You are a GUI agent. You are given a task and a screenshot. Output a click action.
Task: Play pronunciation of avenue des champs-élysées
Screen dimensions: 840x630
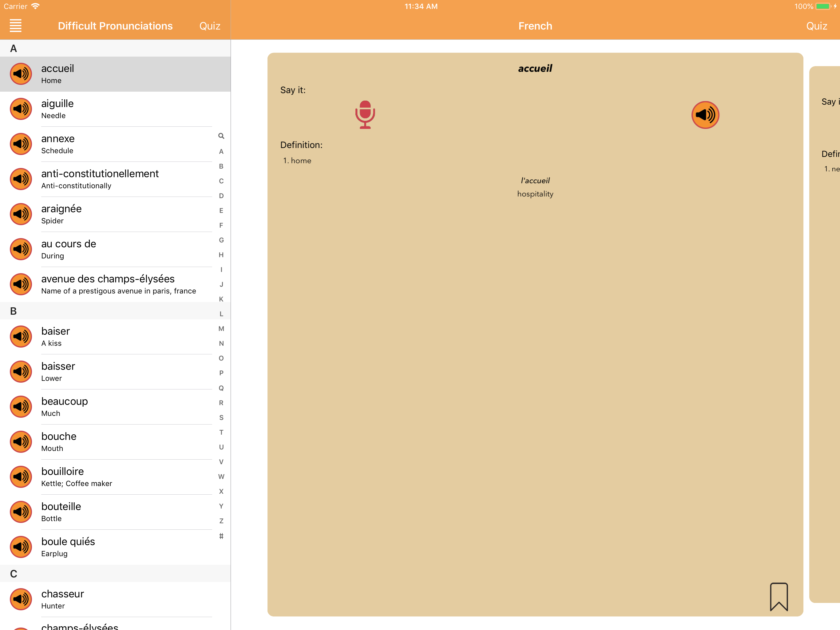point(21,284)
